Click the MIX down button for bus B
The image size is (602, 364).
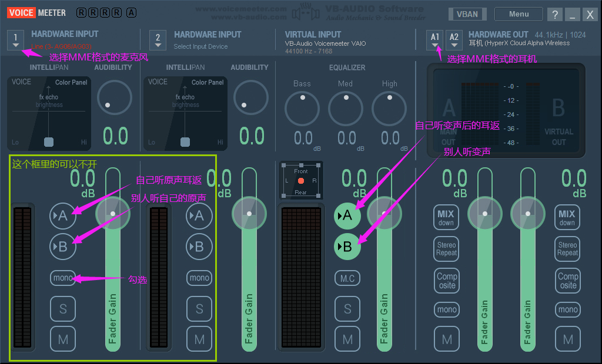click(567, 218)
